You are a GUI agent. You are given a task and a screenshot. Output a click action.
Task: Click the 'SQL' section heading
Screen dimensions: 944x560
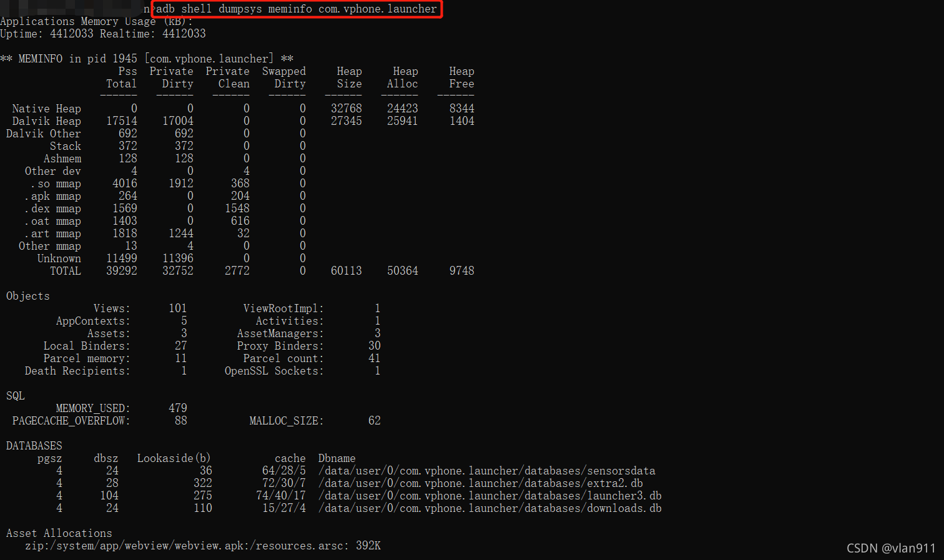coord(16,396)
